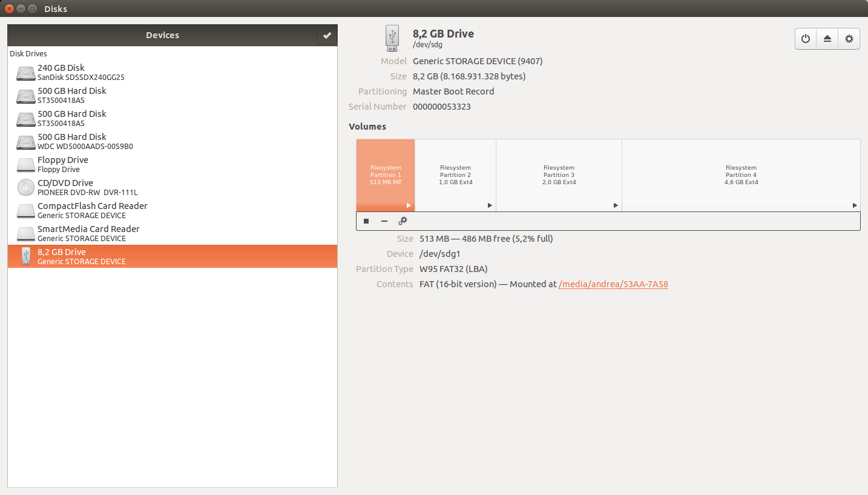
Task: Select the CompactFlash Card Reader entry
Action: click(x=173, y=210)
